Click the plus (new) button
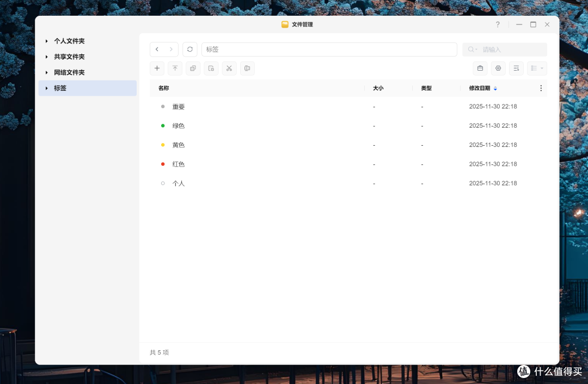Viewport: 588px width, 384px height. [x=157, y=68]
